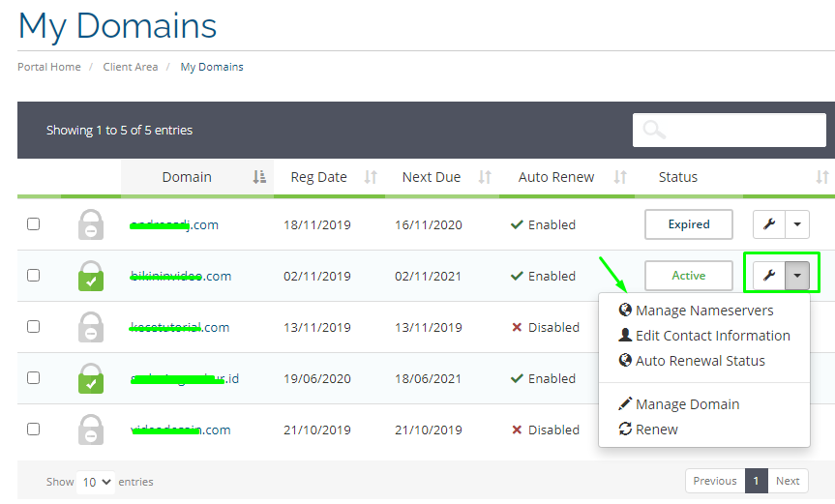This screenshot has width=835, height=504.
Task: Click the Active status button
Action: coord(689,276)
